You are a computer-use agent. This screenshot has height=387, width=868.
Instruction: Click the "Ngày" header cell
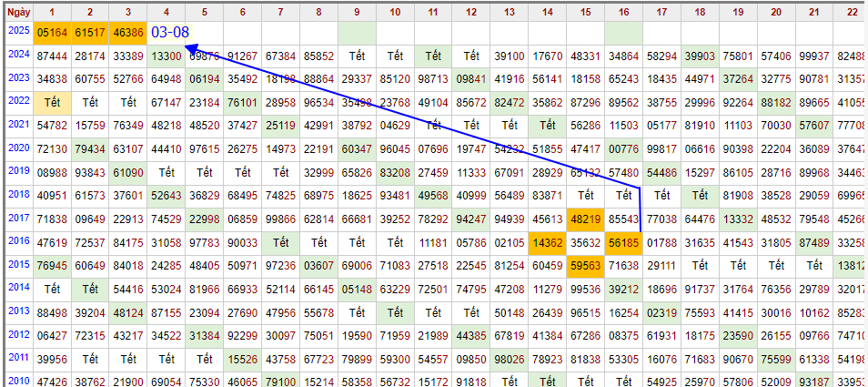[19, 12]
